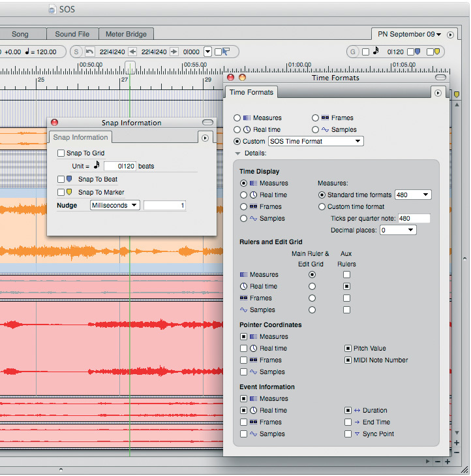Click the cursor pointer icon in toolbar
Screen dimensions: 471x476
[226, 52]
